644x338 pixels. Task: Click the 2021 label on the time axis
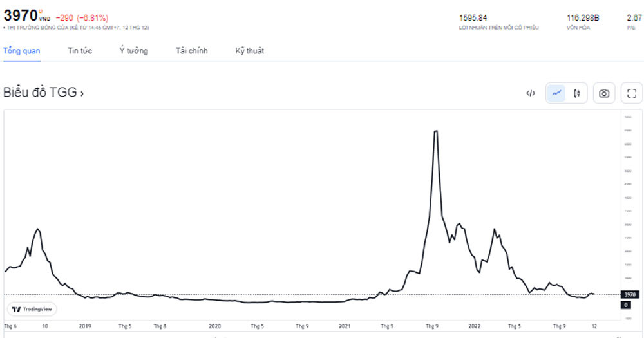point(345,326)
